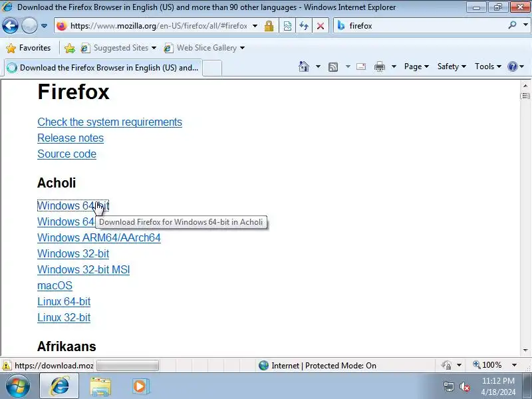
Task: Open the Favorites star button
Action: [29, 48]
